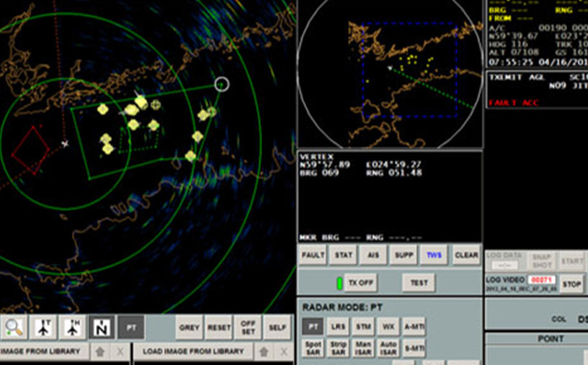This screenshot has height=365, width=588.
Task: Click the X beside full LOAD IMAGE FROM LIBRARY button
Action: point(284,352)
